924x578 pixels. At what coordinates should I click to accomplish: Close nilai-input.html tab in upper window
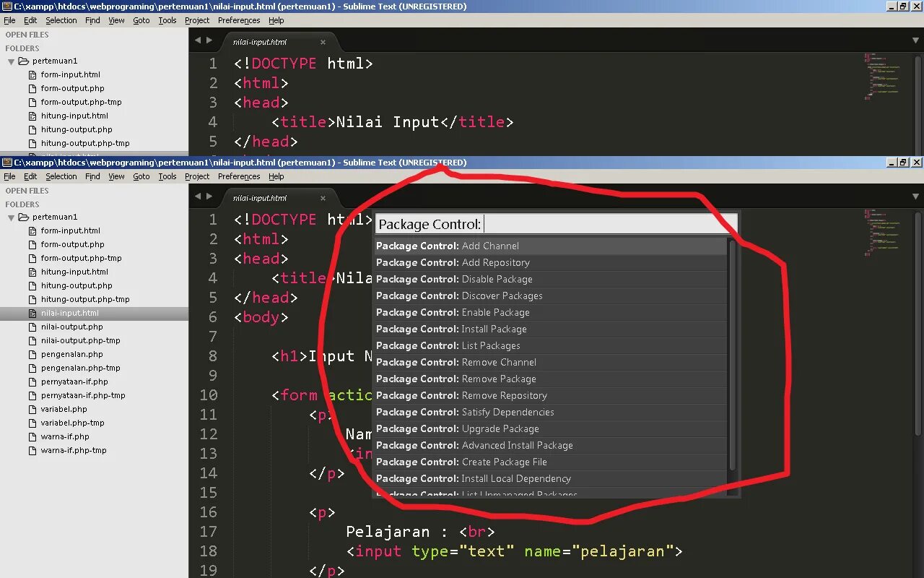[323, 42]
